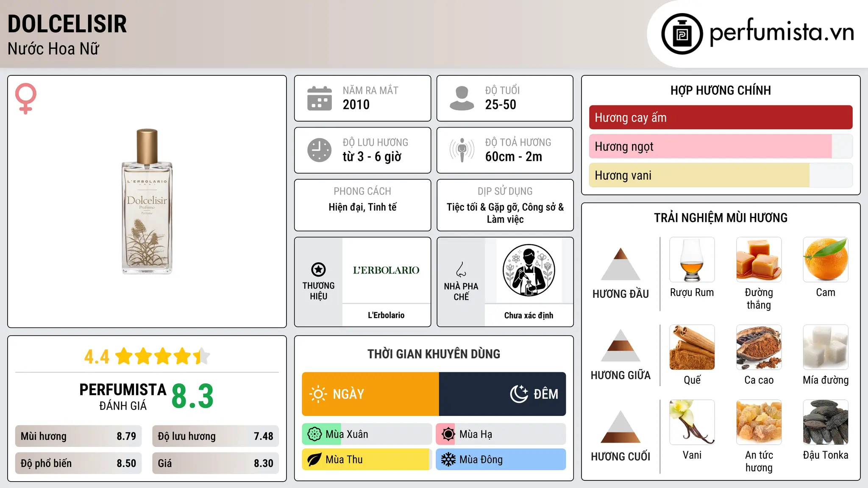Screen dimensions: 868x488
Task: Click the occasion text Tiệc tối & Gặp gỡ
Action: 482,207
